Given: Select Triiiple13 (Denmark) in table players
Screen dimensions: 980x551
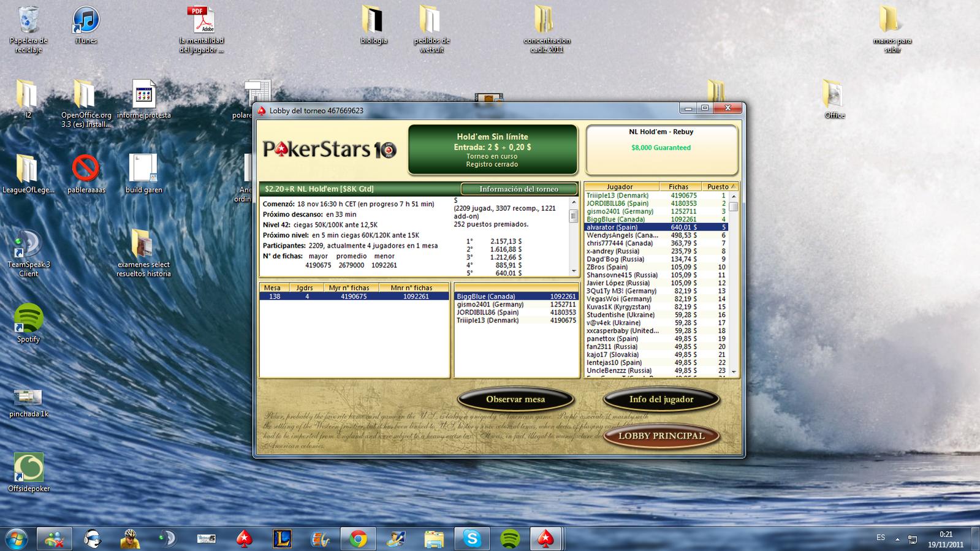Looking at the screenshot, I should click(x=516, y=321).
